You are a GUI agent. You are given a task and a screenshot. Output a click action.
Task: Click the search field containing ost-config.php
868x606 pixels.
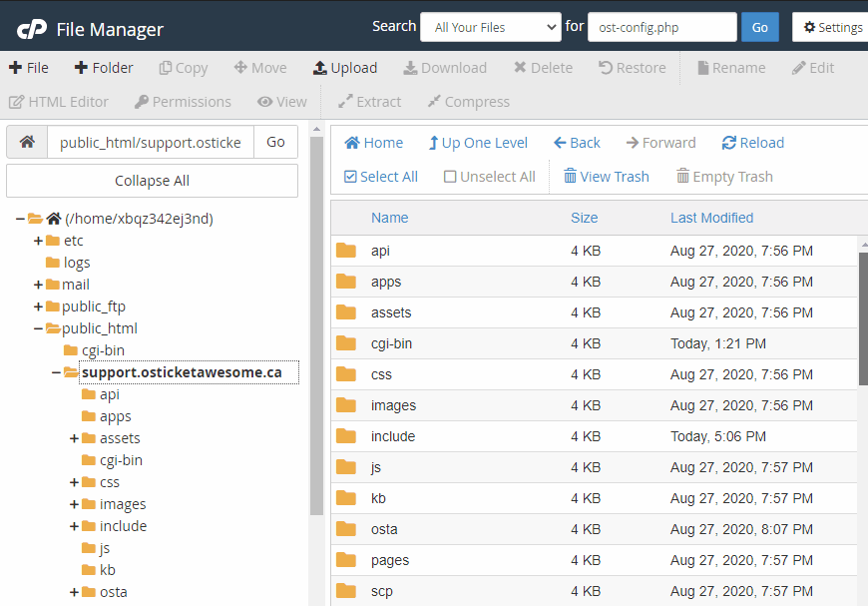click(662, 27)
